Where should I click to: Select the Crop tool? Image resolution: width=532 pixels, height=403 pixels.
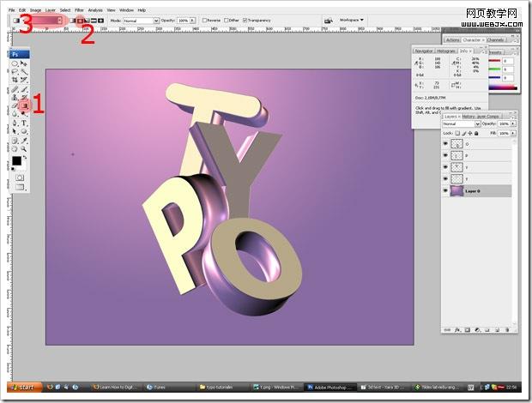(15, 80)
